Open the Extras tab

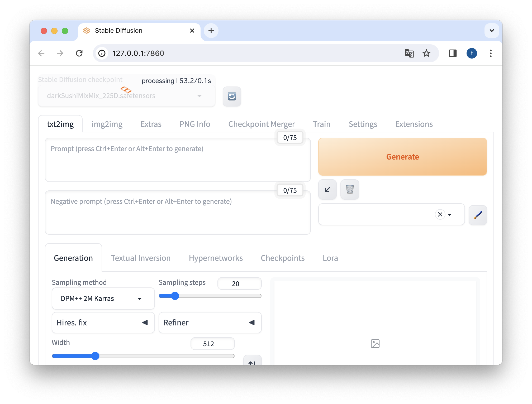[x=151, y=124]
